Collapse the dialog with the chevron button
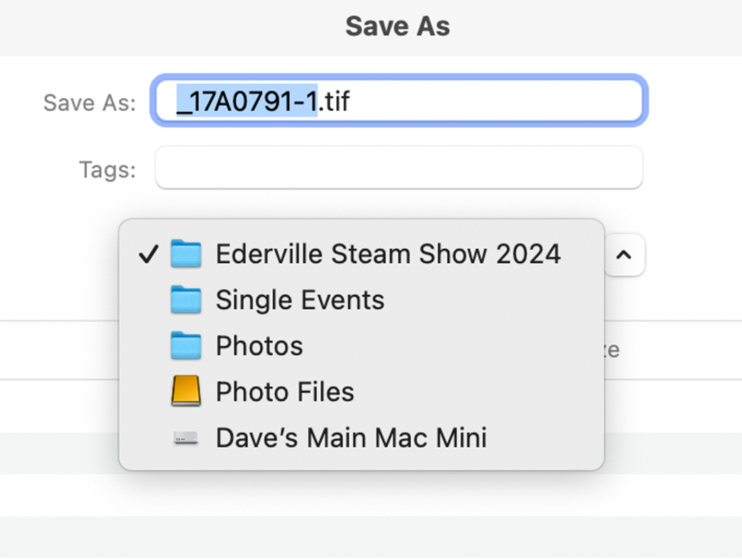This screenshot has width=742, height=560. 624,255
